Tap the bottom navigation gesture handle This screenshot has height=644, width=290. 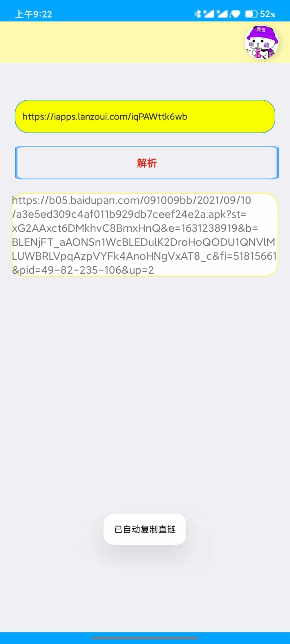(x=145, y=638)
